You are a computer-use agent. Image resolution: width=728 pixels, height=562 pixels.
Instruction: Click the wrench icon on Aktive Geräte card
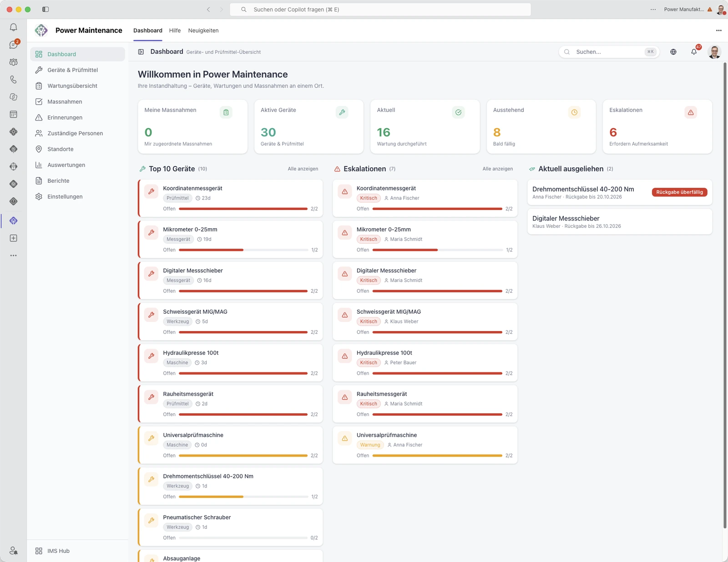(342, 112)
